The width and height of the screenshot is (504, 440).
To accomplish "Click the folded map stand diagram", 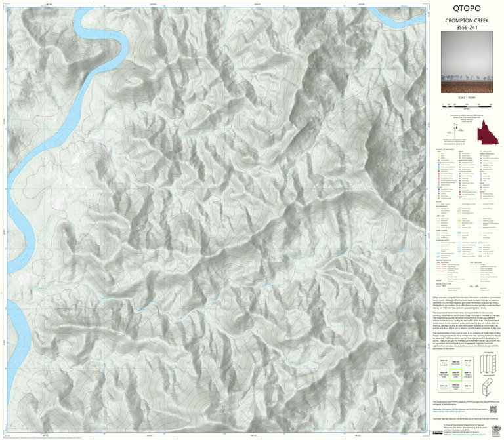I will coord(488,387).
